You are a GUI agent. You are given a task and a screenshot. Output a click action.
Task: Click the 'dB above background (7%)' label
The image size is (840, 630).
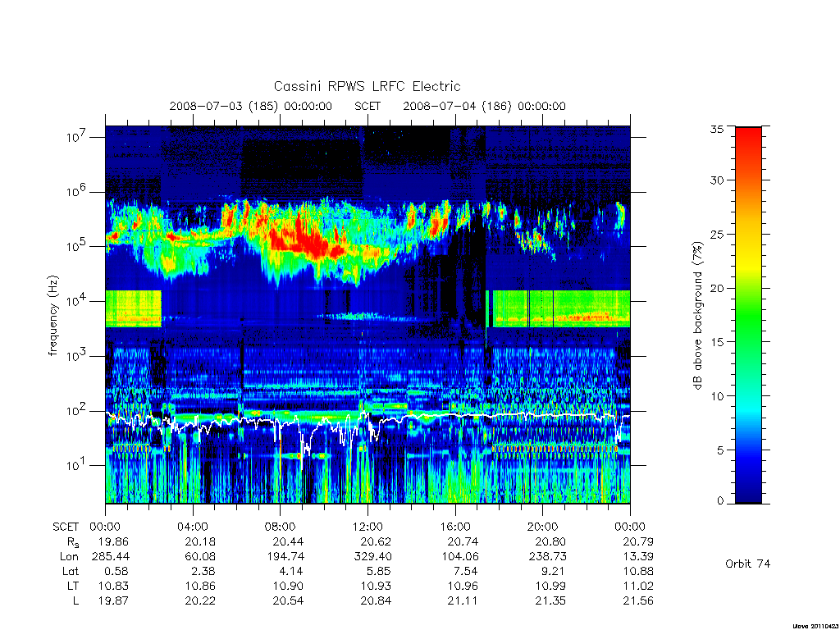[697, 315]
